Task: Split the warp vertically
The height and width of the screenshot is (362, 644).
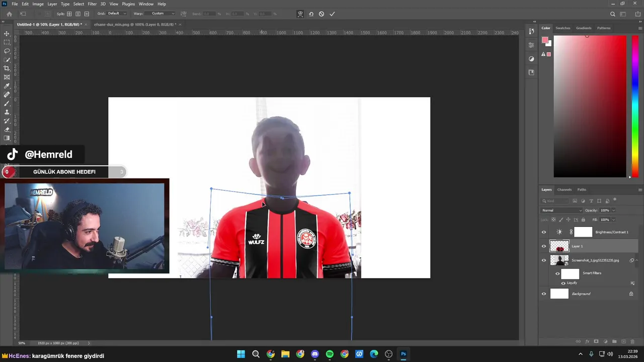Action: (78, 14)
